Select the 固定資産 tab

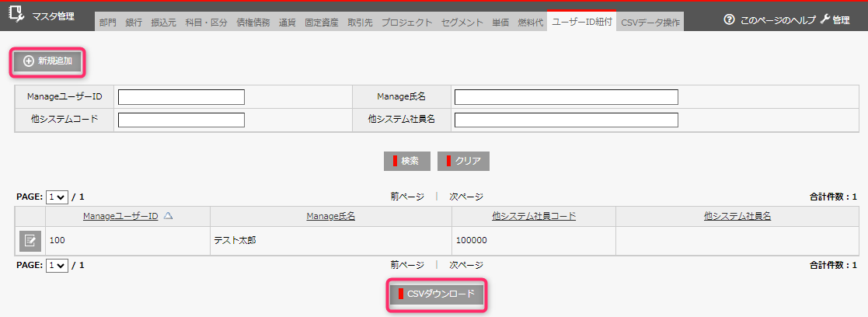coord(321,23)
